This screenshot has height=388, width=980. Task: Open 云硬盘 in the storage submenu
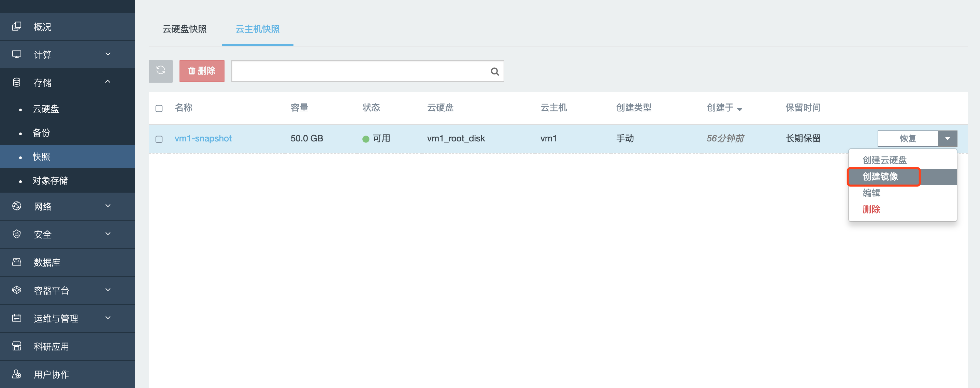pyautogui.click(x=46, y=109)
